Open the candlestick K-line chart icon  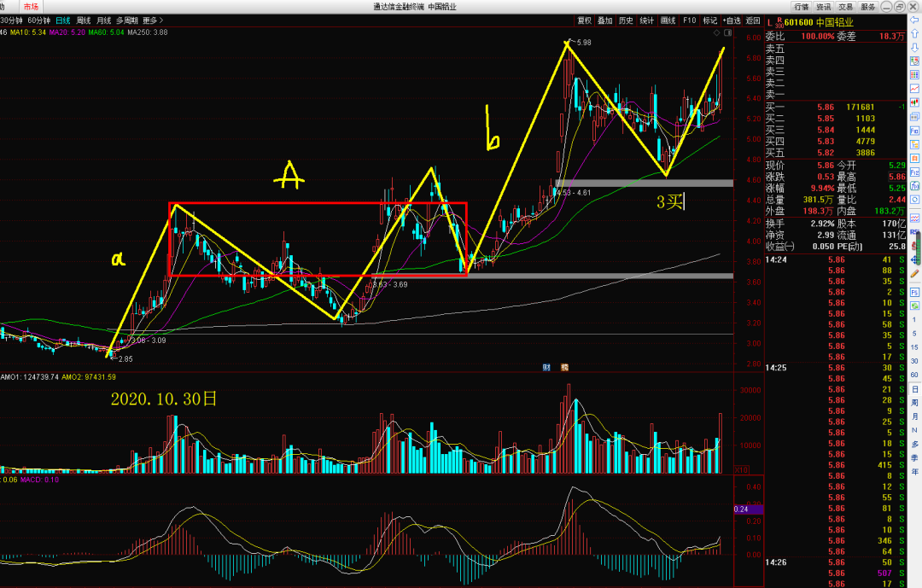(914, 102)
